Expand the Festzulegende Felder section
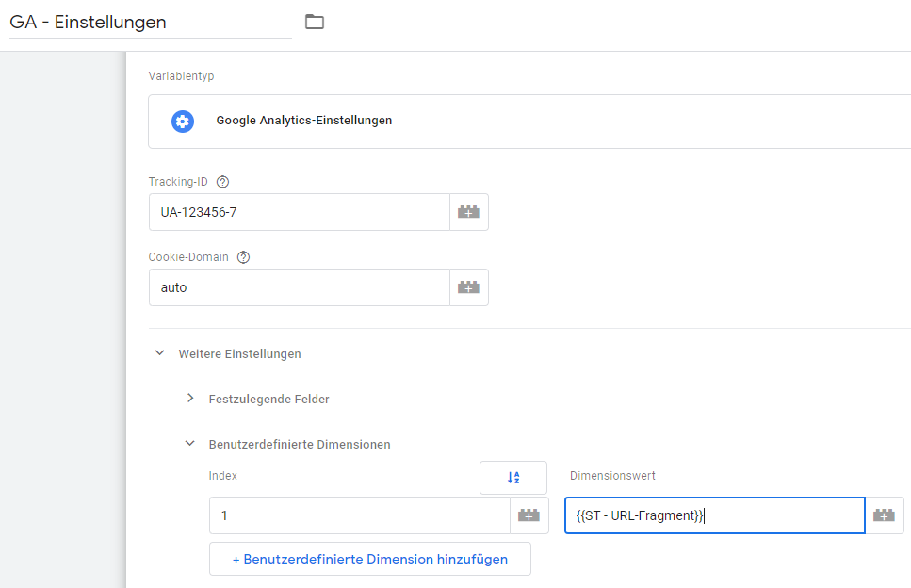Screen dimensions: 911x588 click(x=190, y=399)
